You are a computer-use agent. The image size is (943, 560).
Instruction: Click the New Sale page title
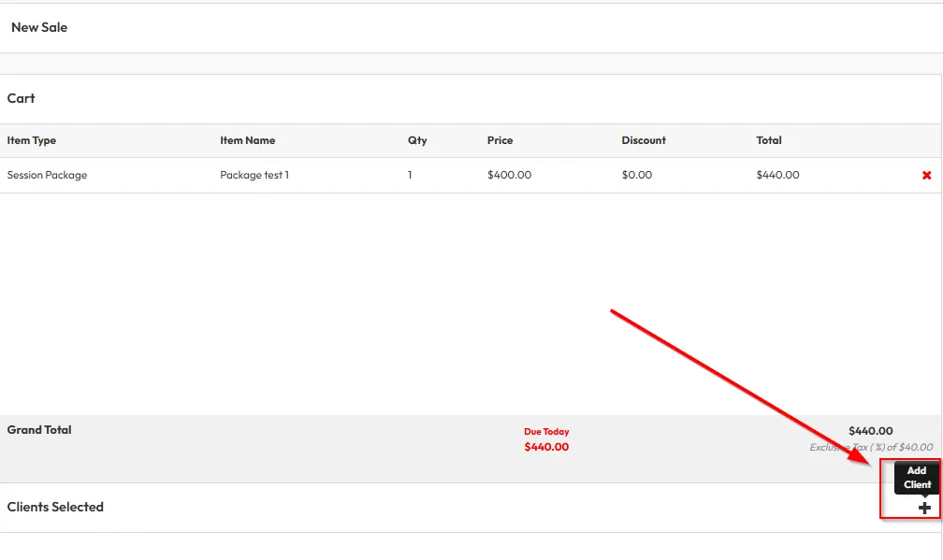tap(39, 27)
